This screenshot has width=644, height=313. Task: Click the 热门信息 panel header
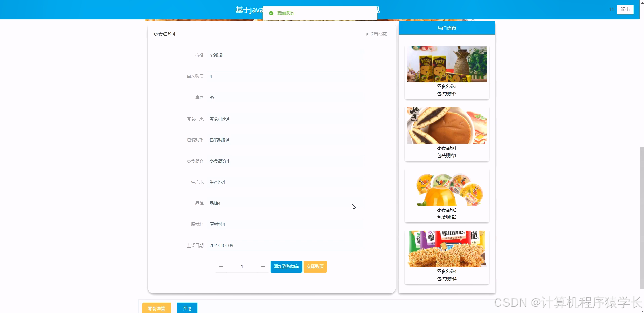coord(446,28)
